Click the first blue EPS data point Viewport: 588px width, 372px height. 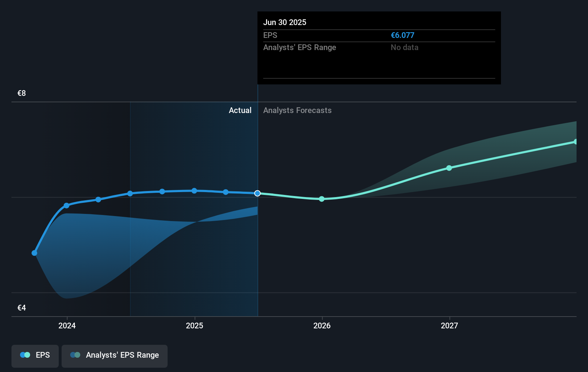[34, 253]
